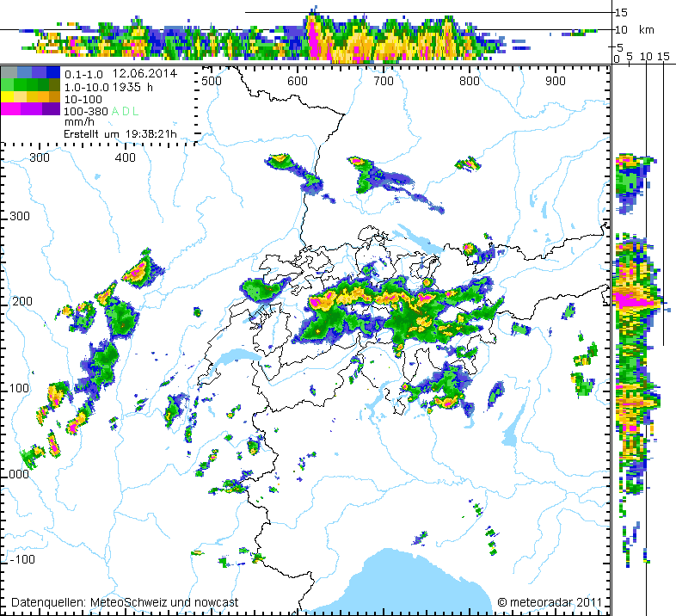Click the 400 label below the legend
Screen dimensions: 676x616
coord(125,157)
